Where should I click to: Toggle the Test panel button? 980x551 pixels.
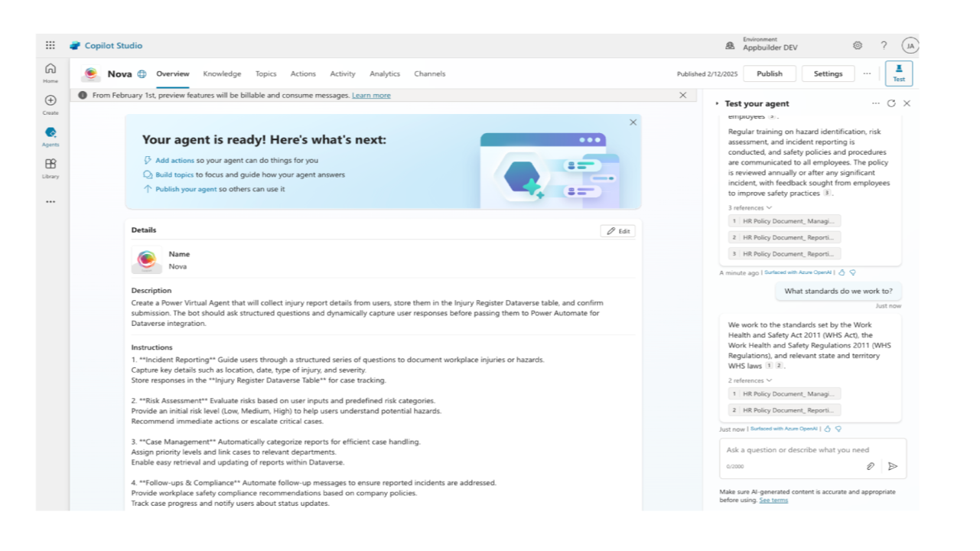pos(899,73)
